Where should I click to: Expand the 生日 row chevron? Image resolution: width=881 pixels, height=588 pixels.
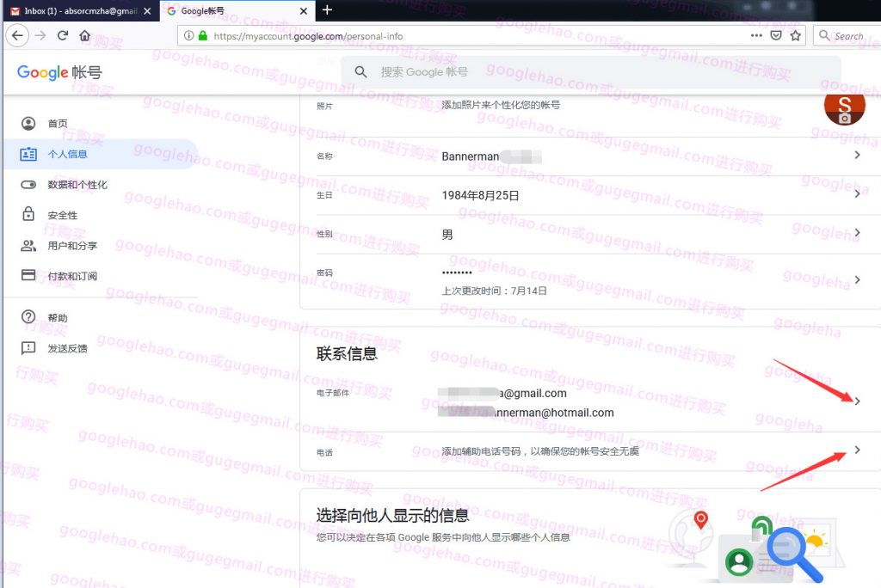tap(857, 193)
